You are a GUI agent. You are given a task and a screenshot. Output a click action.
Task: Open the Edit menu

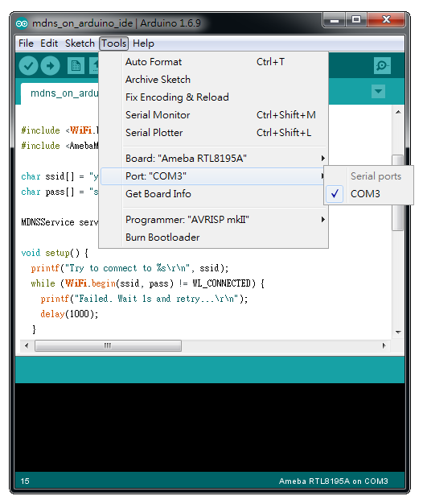pyautogui.click(x=49, y=43)
